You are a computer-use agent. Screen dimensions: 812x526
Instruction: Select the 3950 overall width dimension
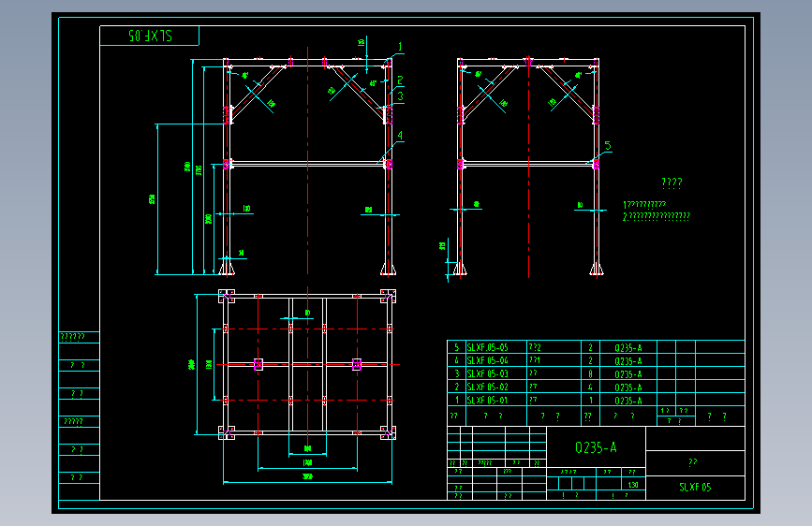(307, 476)
